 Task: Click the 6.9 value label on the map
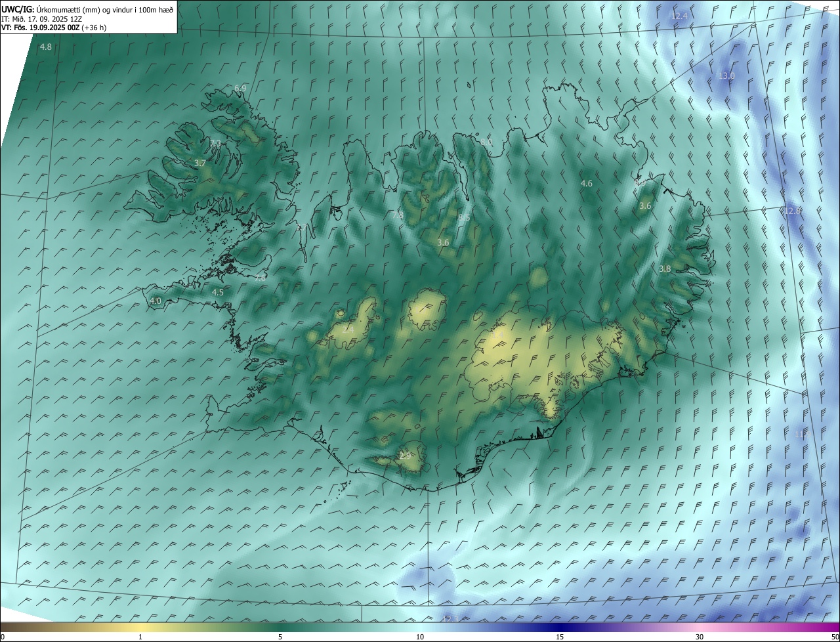click(x=240, y=88)
